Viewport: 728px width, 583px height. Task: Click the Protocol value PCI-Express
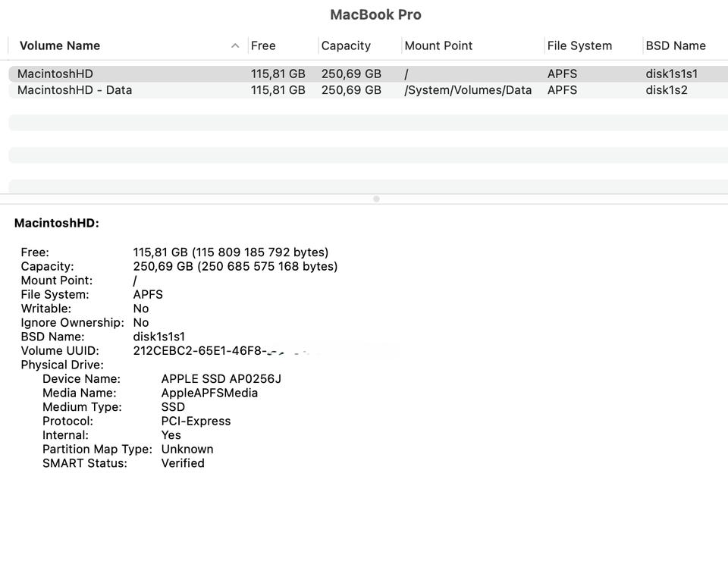pos(196,421)
